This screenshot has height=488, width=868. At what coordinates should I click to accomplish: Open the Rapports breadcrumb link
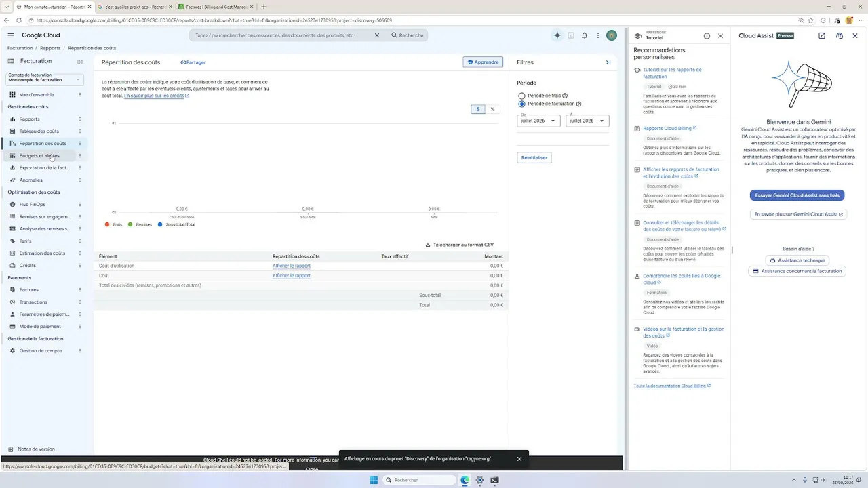50,48
